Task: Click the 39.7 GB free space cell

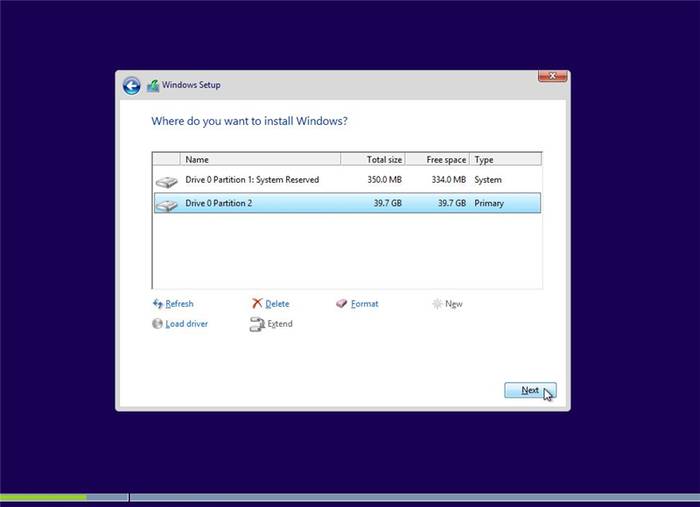Action: point(452,203)
